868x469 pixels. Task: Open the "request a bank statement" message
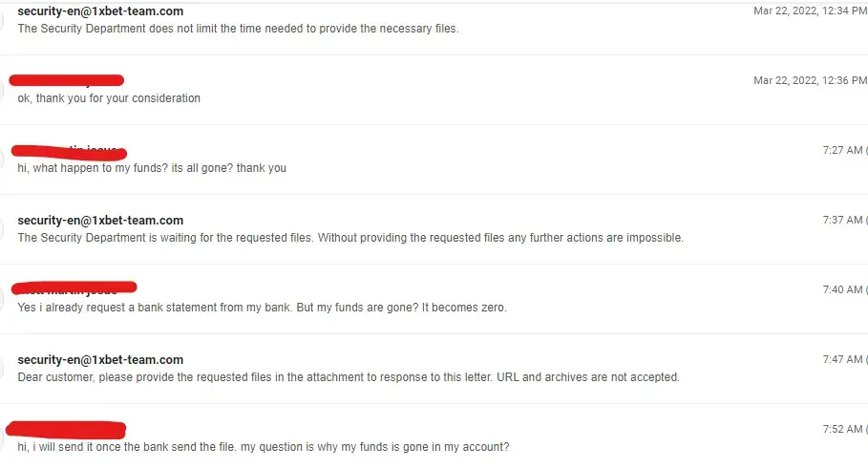[x=262, y=308]
